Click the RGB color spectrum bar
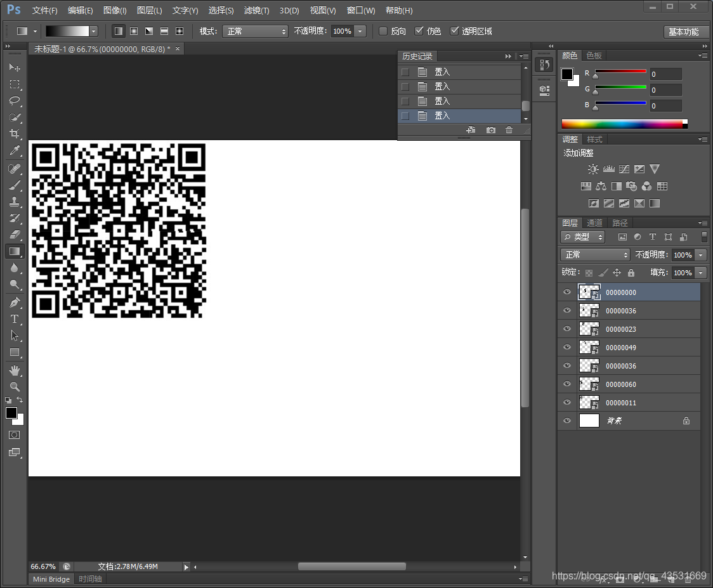The width and height of the screenshot is (713, 588). [x=622, y=124]
